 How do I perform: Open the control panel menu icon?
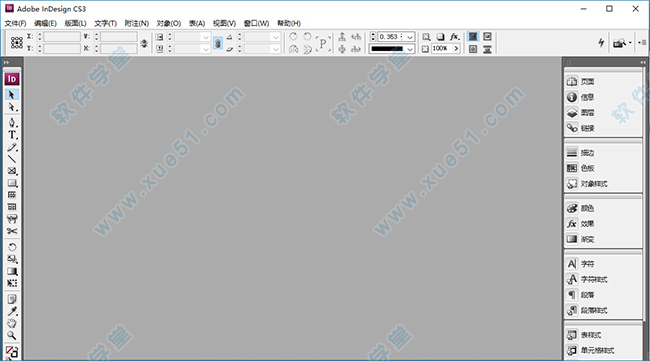coord(642,42)
